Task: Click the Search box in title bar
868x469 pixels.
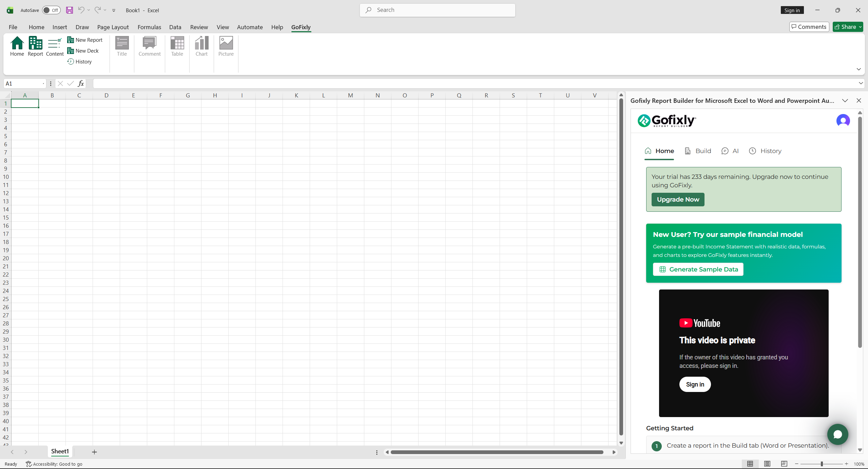Action: [x=437, y=10]
